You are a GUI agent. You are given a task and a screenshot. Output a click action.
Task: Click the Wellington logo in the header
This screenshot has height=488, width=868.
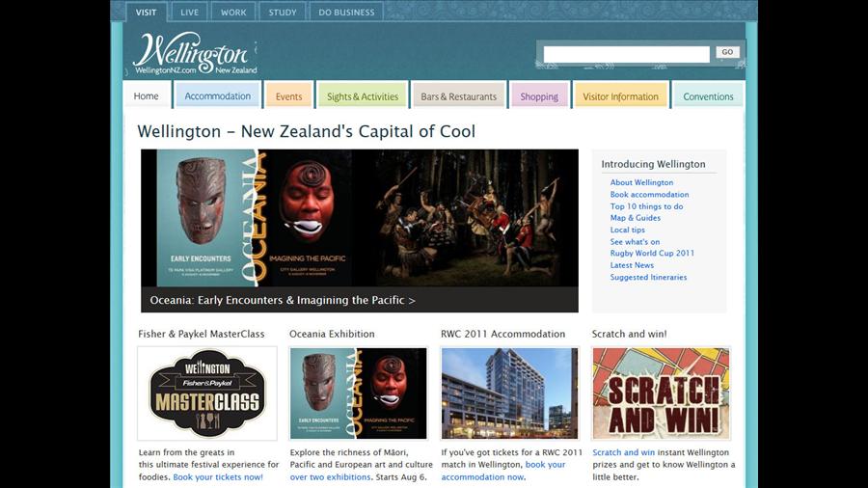click(195, 54)
